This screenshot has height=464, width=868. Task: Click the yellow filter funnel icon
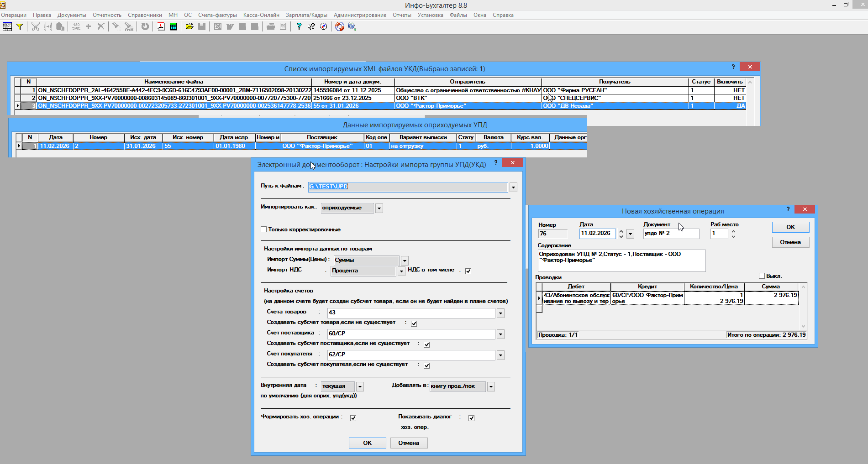click(20, 27)
